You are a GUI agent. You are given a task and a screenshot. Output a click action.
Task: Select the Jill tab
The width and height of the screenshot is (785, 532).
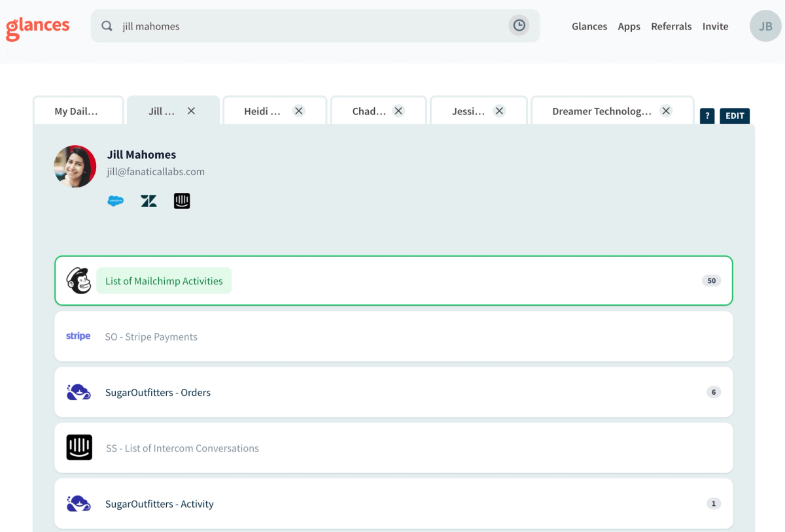[x=173, y=110]
